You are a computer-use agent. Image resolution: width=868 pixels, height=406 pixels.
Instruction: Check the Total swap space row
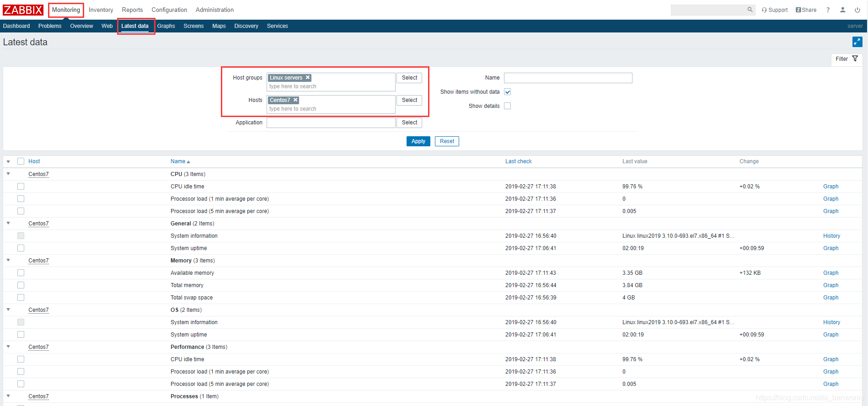21,298
